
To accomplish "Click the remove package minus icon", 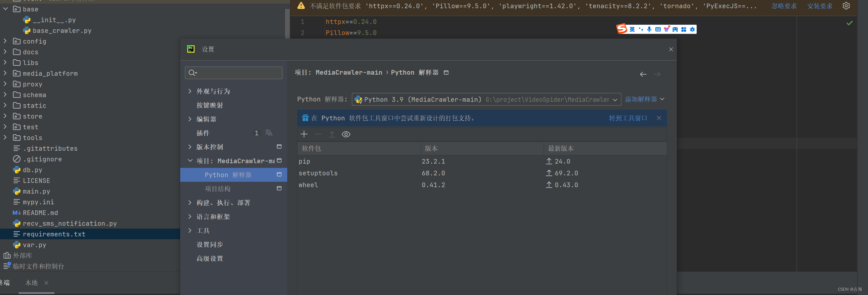I will (x=318, y=134).
